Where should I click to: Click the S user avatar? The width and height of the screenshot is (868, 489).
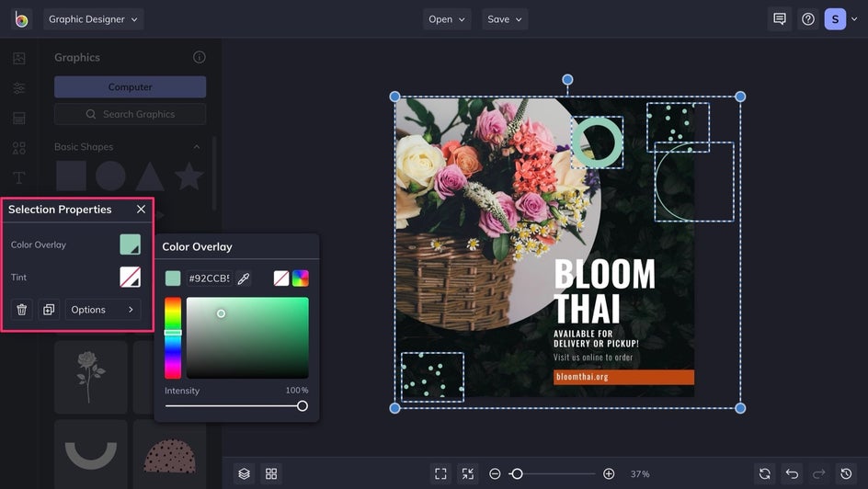[835, 19]
